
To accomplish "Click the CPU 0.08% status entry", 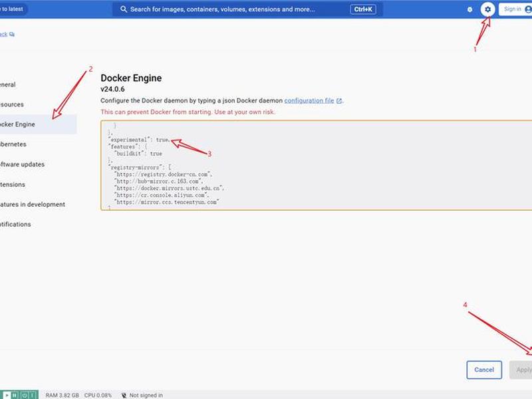I will (x=98, y=395).
